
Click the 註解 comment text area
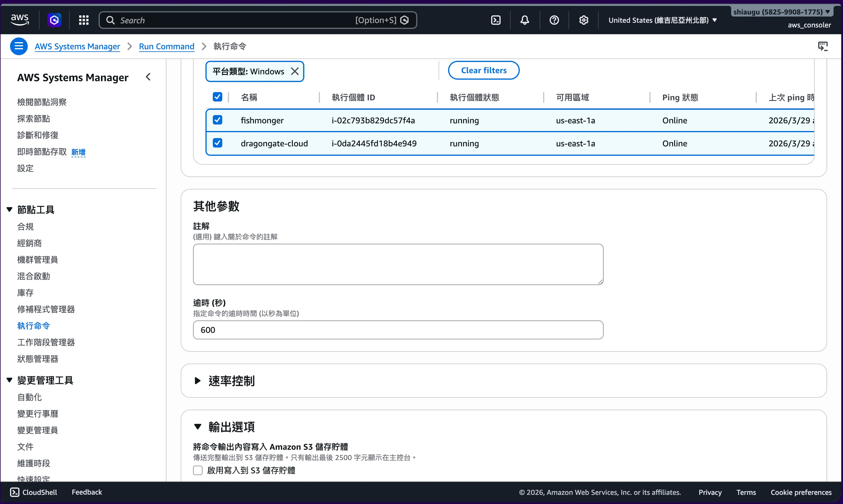398,264
